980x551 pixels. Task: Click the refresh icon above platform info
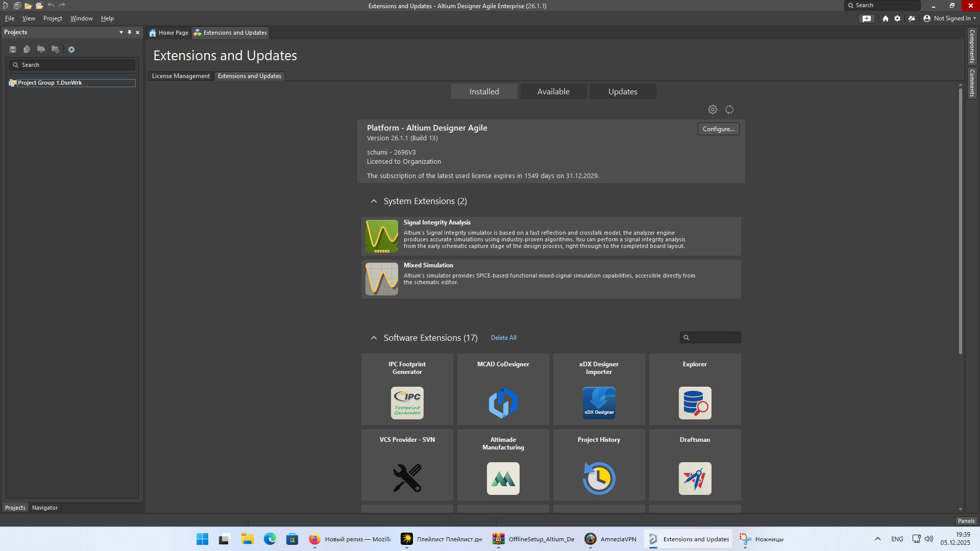click(729, 110)
